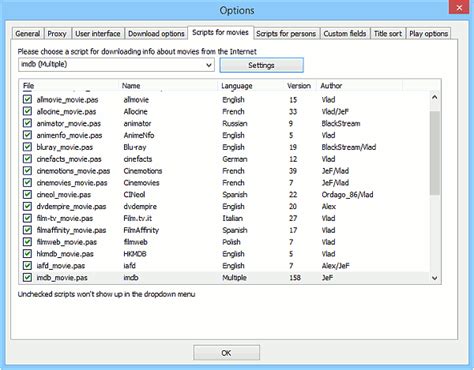Click the Ordago_86/Vlad author cell
Viewport: 474px width, 370px height.
(x=347, y=194)
